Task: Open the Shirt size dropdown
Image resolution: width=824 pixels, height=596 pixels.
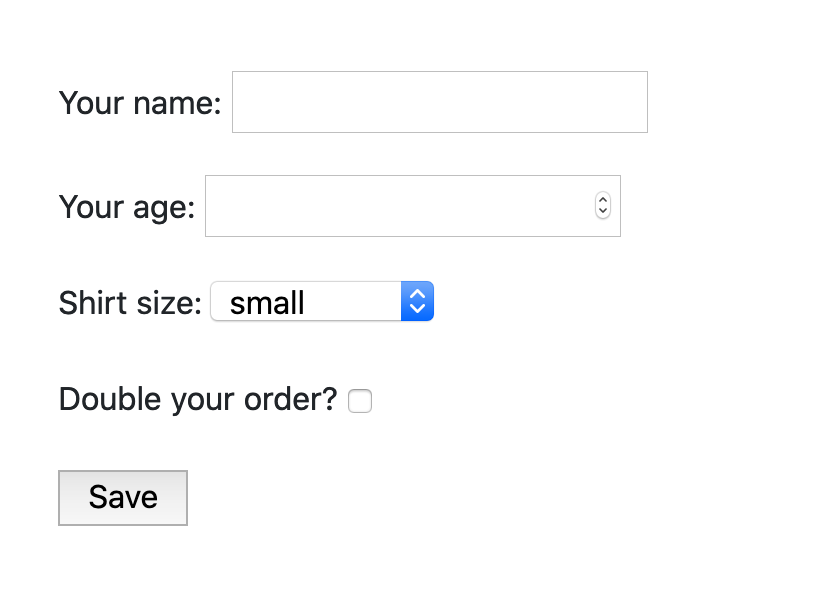Action: point(322,301)
